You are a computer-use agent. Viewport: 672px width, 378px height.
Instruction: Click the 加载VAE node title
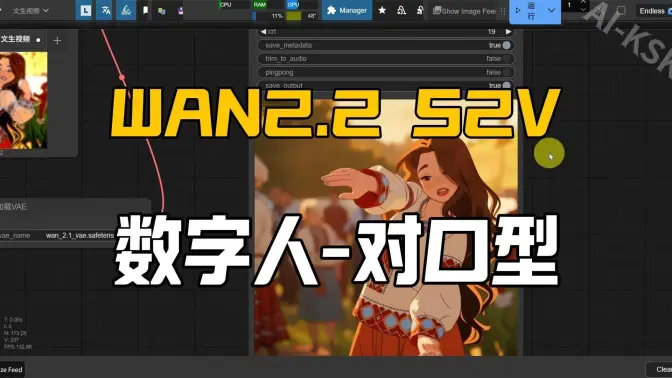click(x=13, y=207)
